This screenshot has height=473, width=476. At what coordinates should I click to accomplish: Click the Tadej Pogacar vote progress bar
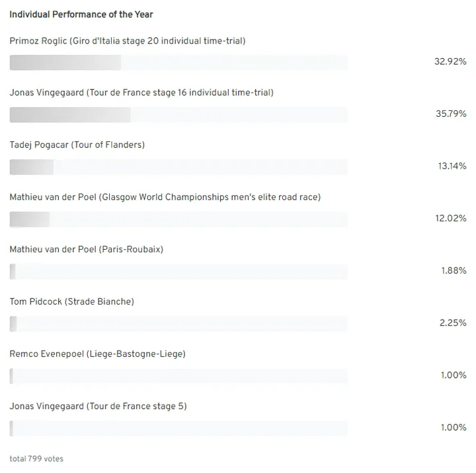[x=178, y=167]
